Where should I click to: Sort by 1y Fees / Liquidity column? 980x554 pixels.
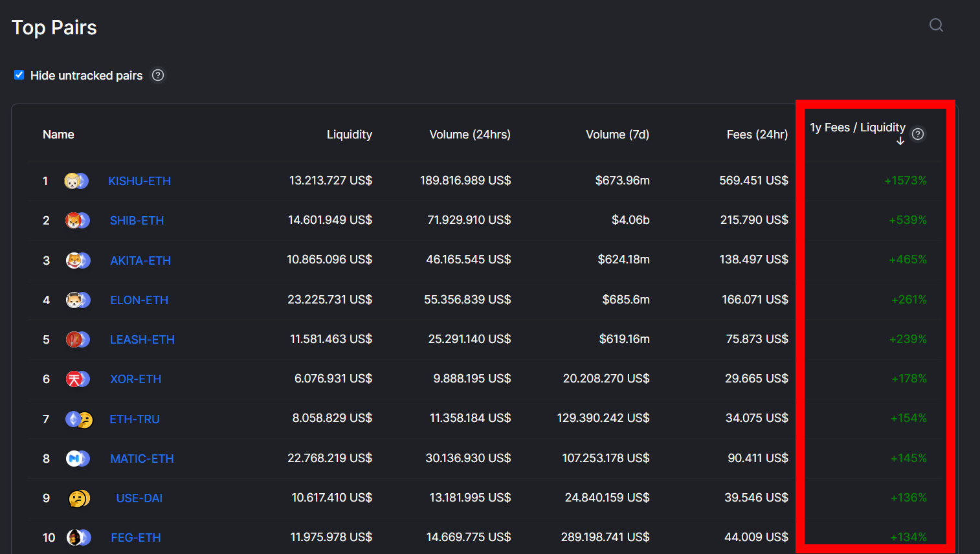click(x=857, y=127)
